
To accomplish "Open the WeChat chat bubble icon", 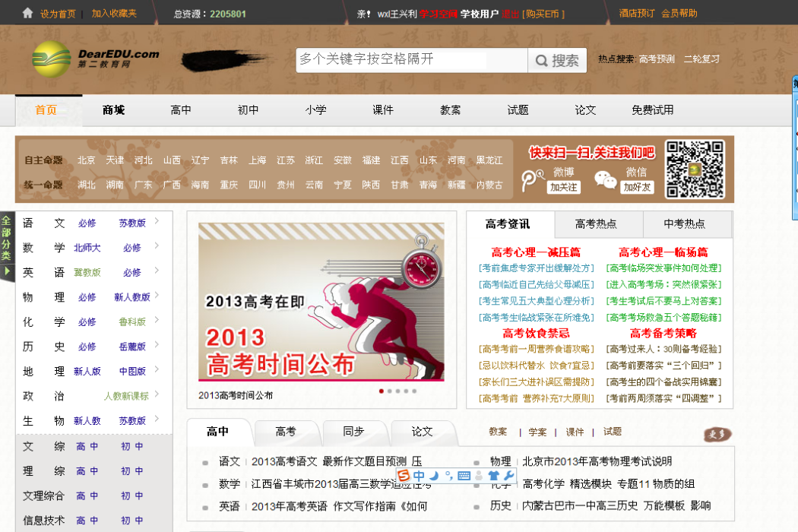I will [605, 179].
